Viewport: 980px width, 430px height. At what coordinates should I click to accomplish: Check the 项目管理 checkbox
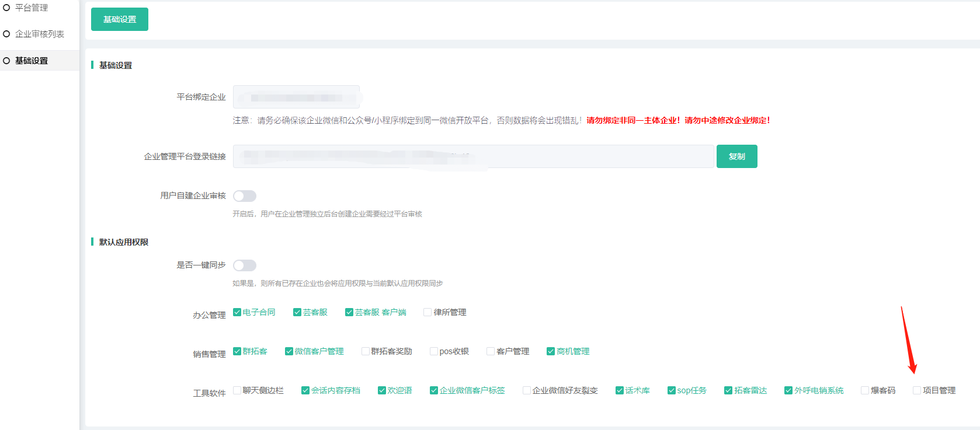click(917, 390)
